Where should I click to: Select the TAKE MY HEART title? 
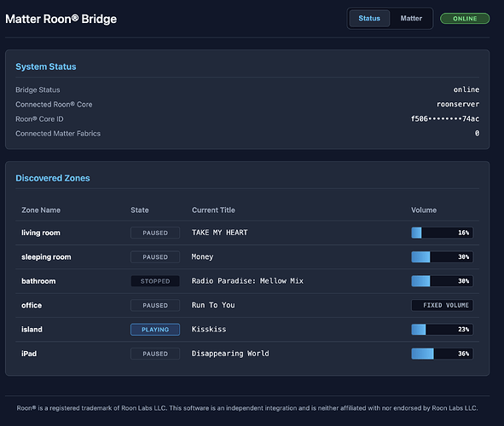[219, 233]
